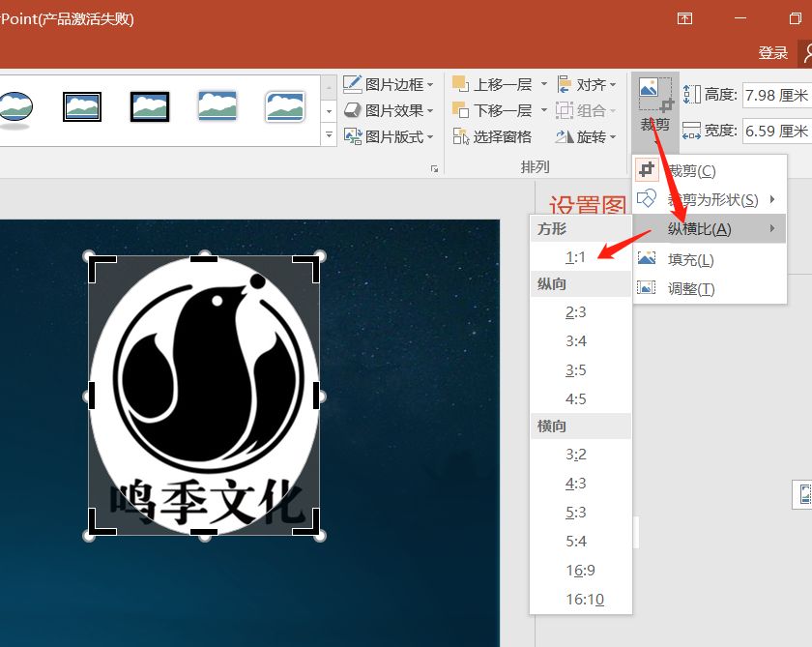Select the 5:3 landscape ratio

click(x=581, y=512)
